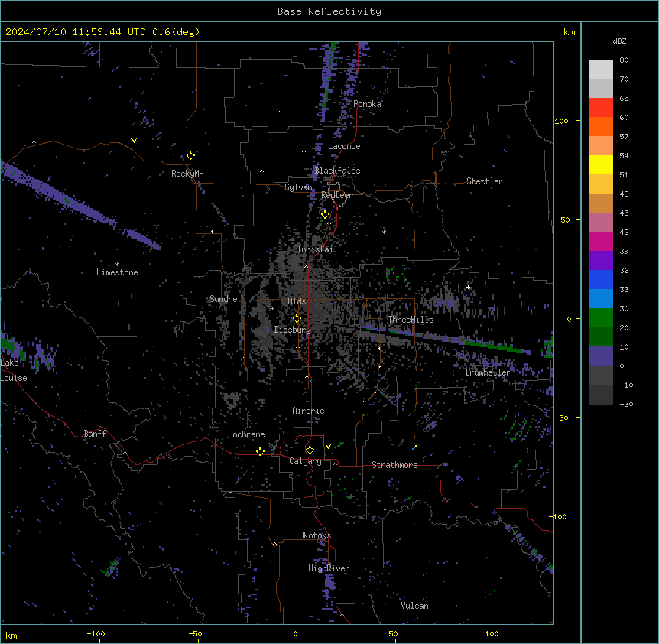This screenshot has height=644, width=659.
Task: Pick the purple swatch between 39 and 36
Action: [601, 261]
